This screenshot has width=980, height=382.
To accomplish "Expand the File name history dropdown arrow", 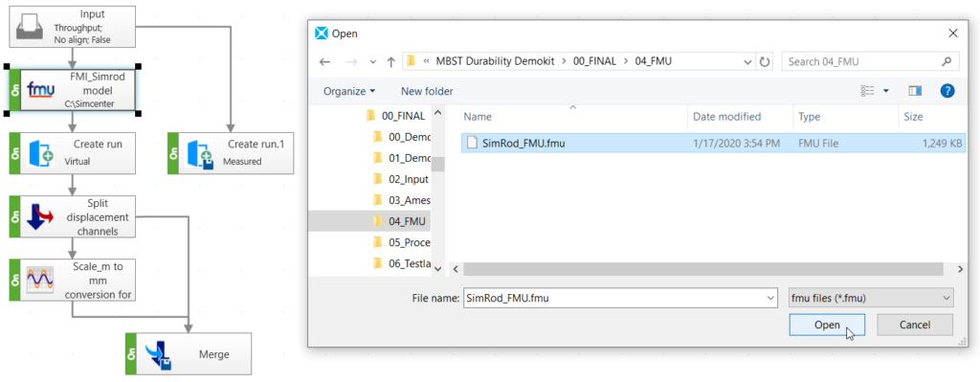I will pos(769,298).
